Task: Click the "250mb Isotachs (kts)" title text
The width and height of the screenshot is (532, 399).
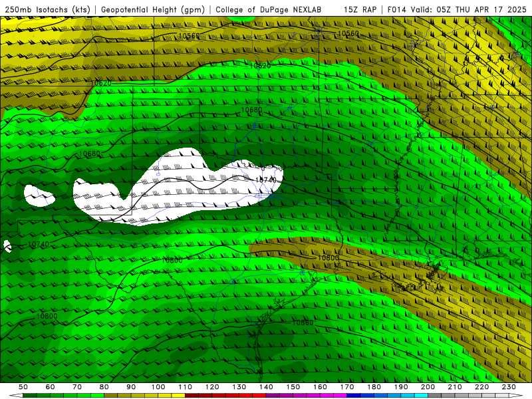Action: pos(47,9)
